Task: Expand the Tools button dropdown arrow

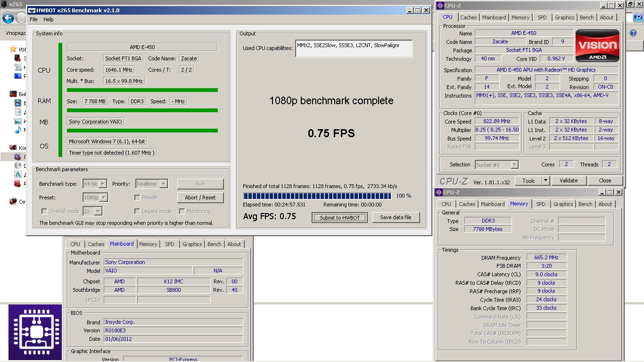Action: (x=545, y=181)
